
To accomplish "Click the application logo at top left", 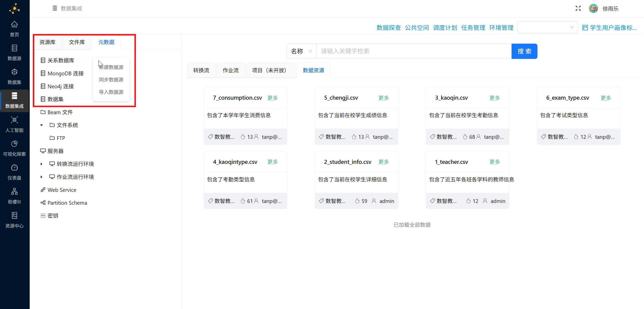I will [x=14, y=8].
